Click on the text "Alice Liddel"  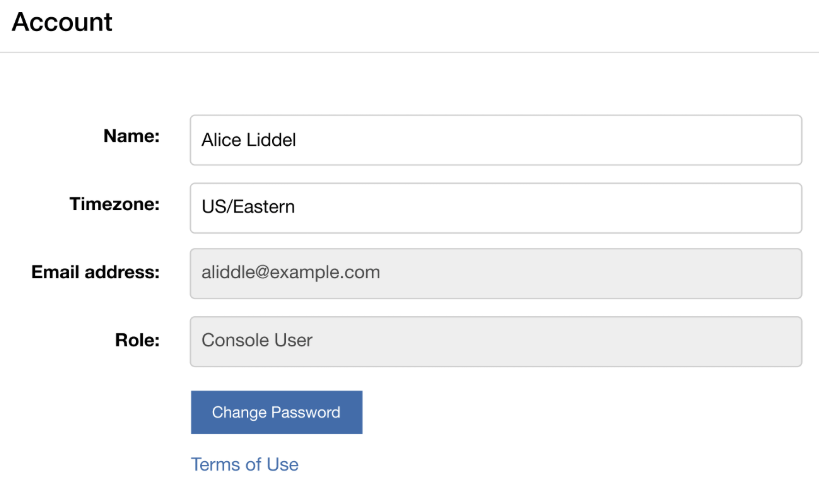[x=249, y=140]
